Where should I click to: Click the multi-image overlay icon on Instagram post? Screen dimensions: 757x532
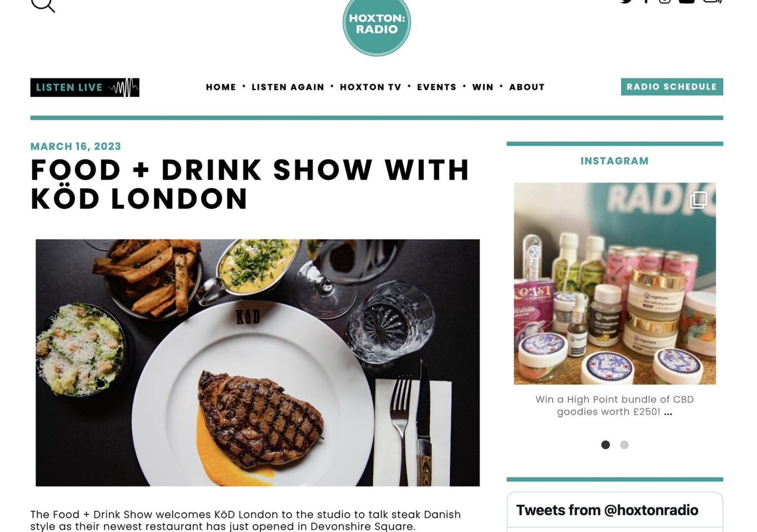point(698,200)
